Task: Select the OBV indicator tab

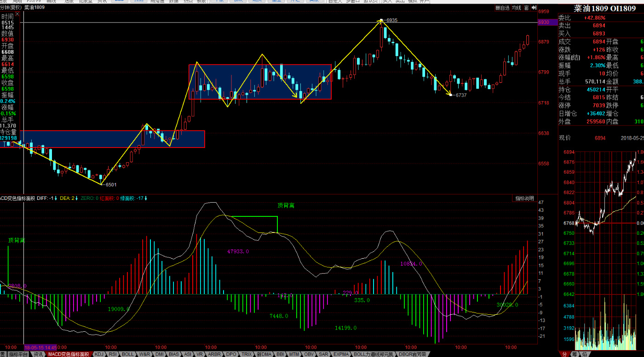Action: [309, 354]
